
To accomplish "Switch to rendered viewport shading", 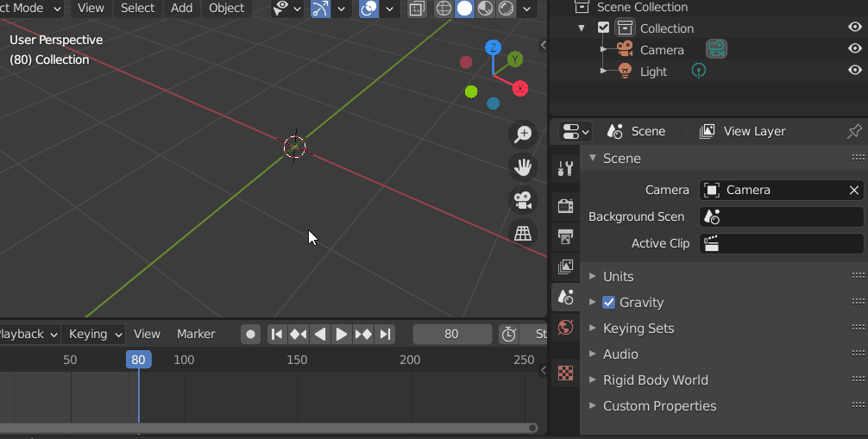I will [506, 9].
